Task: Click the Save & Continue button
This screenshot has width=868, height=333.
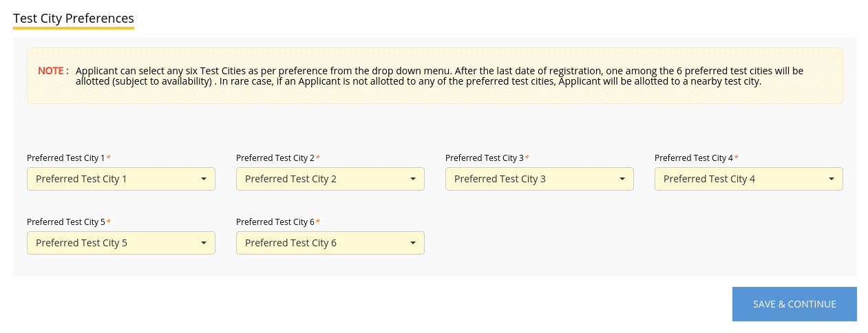Action: (794, 304)
